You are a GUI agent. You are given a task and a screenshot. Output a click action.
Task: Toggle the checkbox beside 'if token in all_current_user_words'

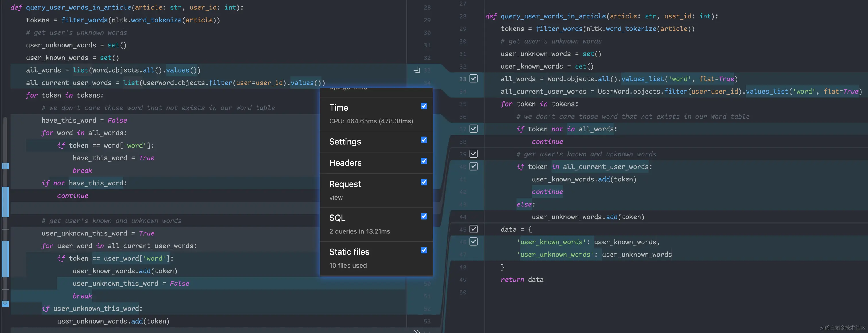point(473,166)
